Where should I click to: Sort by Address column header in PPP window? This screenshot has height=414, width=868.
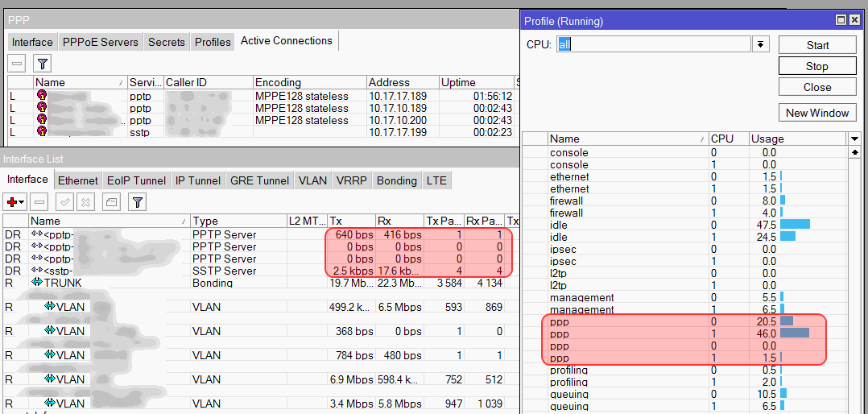(403, 82)
